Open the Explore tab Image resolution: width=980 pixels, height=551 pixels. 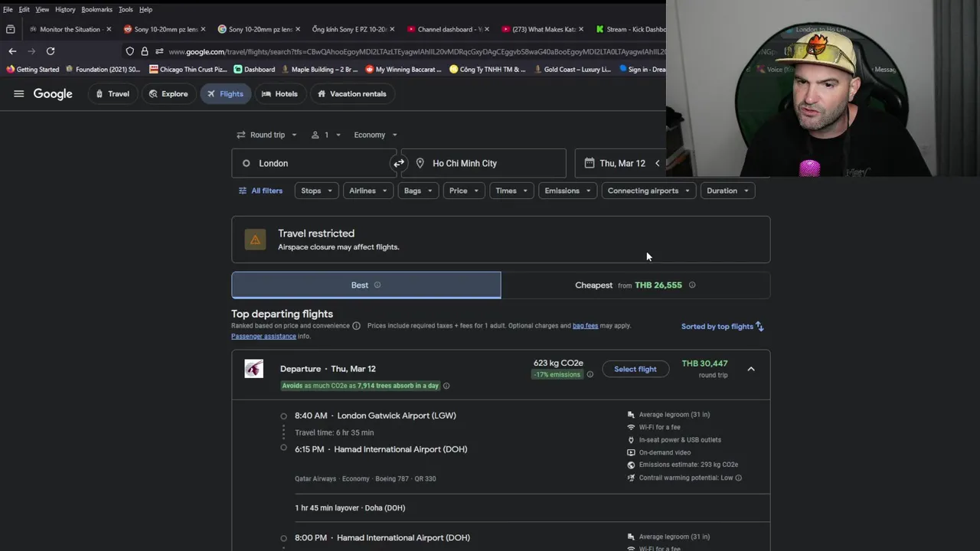[168, 94]
